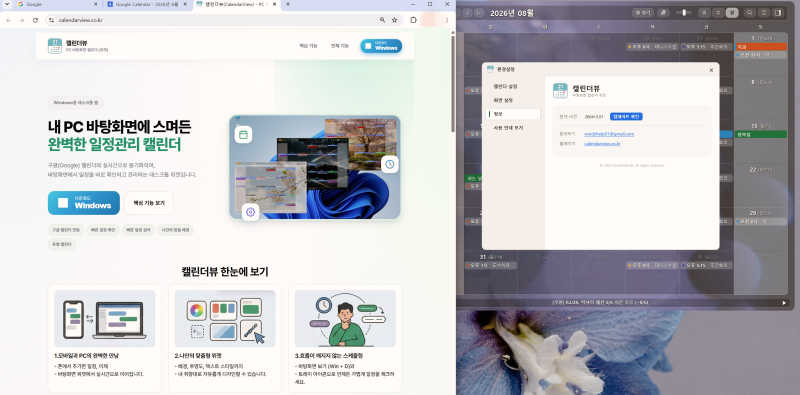
Task: Click the calendar icon on hero image
Action: click(243, 135)
